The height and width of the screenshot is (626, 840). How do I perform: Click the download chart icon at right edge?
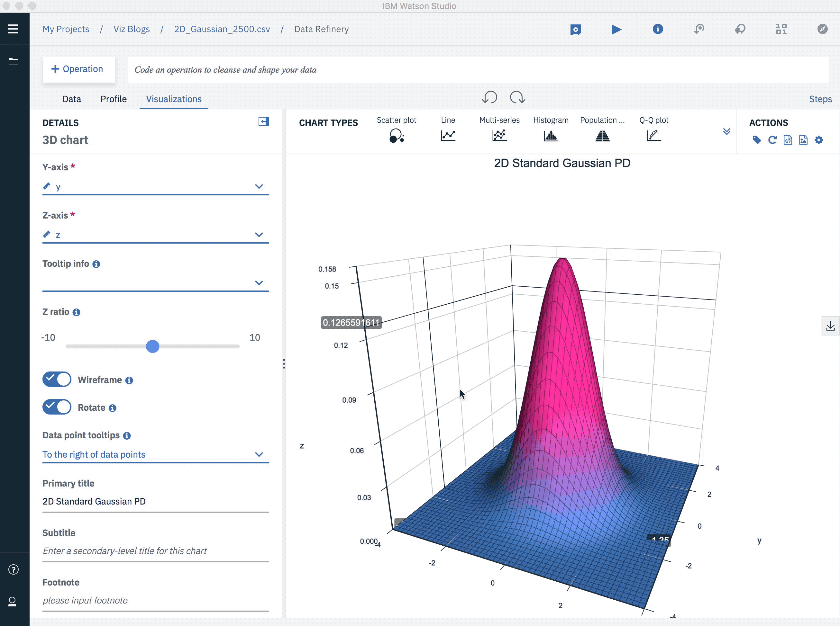pyautogui.click(x=830, y=326)
